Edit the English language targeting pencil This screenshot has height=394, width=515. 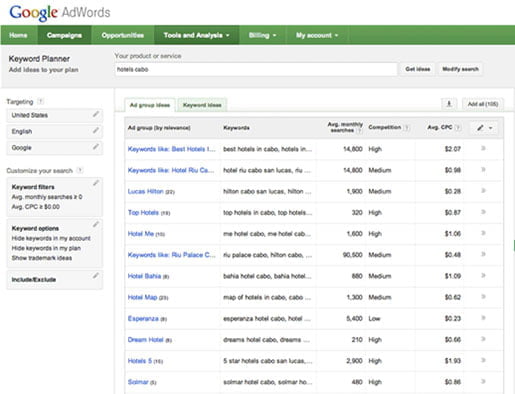[96, 131]
